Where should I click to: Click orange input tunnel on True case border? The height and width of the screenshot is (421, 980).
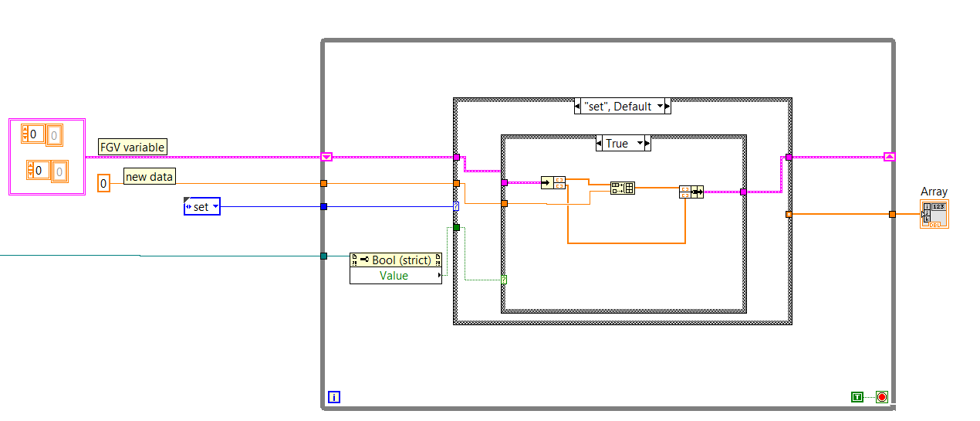tap(504, 204)
